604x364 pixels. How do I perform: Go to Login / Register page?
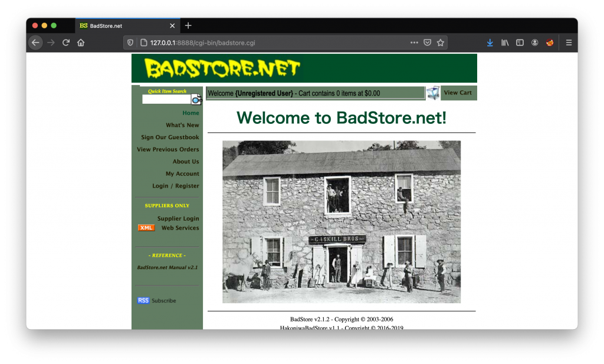pyautogui.click(x=175, y=186)
